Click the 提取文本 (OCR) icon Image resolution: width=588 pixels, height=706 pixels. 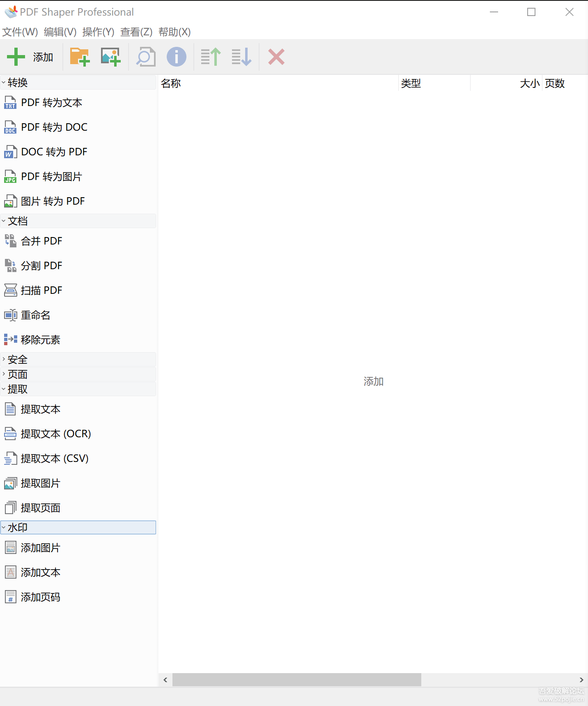click(10, 434)
